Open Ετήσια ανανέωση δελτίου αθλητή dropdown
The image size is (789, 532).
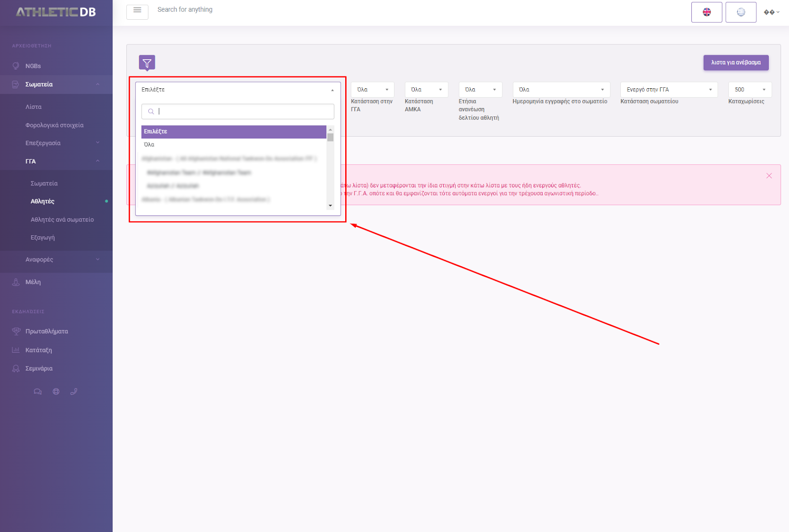(x=480, y=90)
